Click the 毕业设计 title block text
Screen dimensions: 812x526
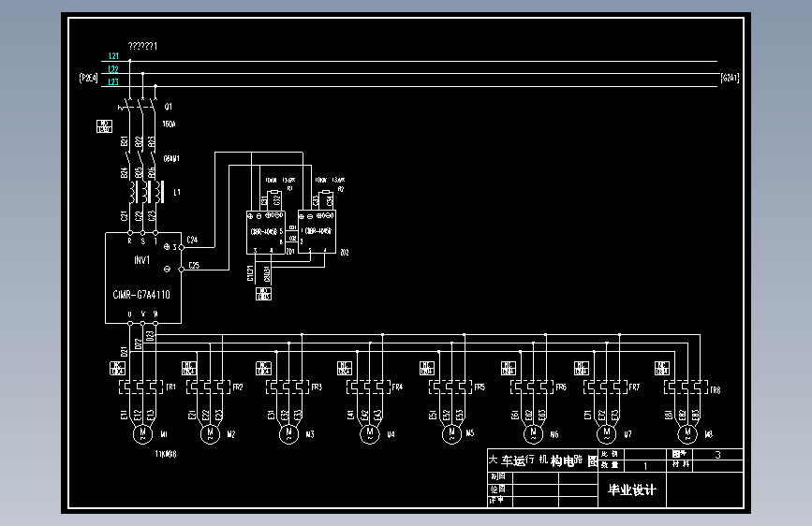point(632,489)
